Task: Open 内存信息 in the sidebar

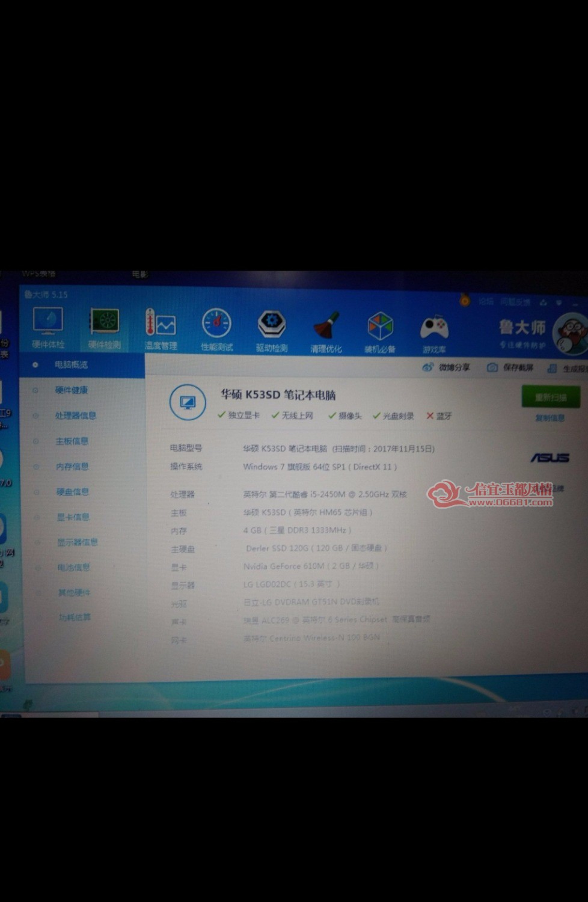Action: click(x=72, y=466)
